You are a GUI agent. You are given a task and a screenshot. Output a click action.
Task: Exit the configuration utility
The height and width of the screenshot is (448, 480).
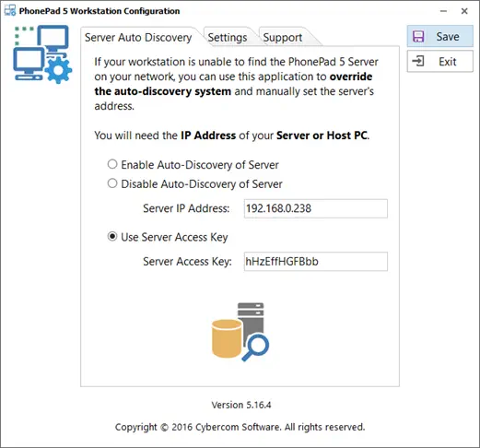[440, 61]
